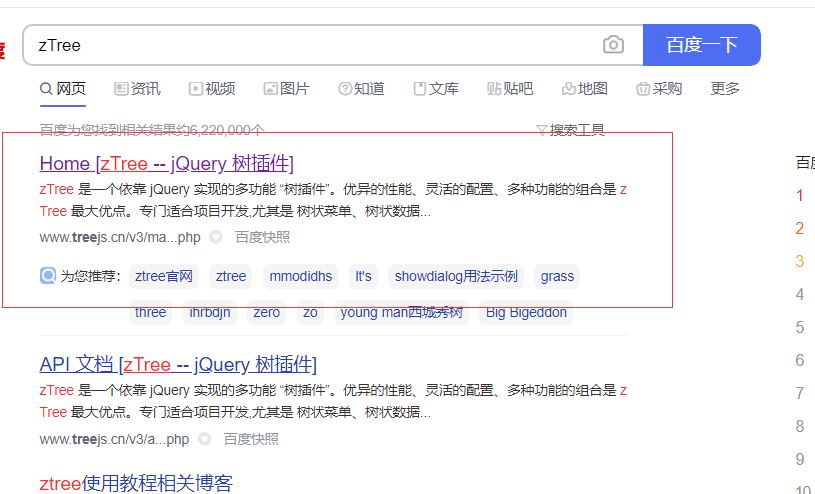
Task: Click hot list rank number 6
Action: click(x=800, y=360)
